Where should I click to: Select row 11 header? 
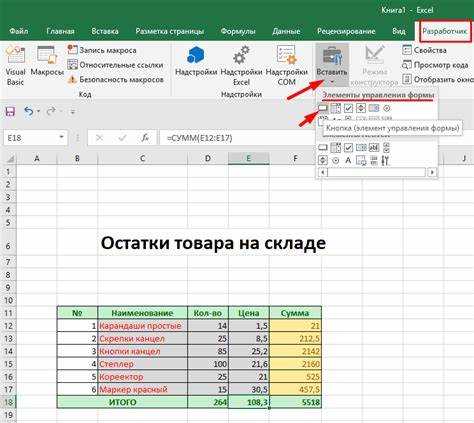point(8,313)
